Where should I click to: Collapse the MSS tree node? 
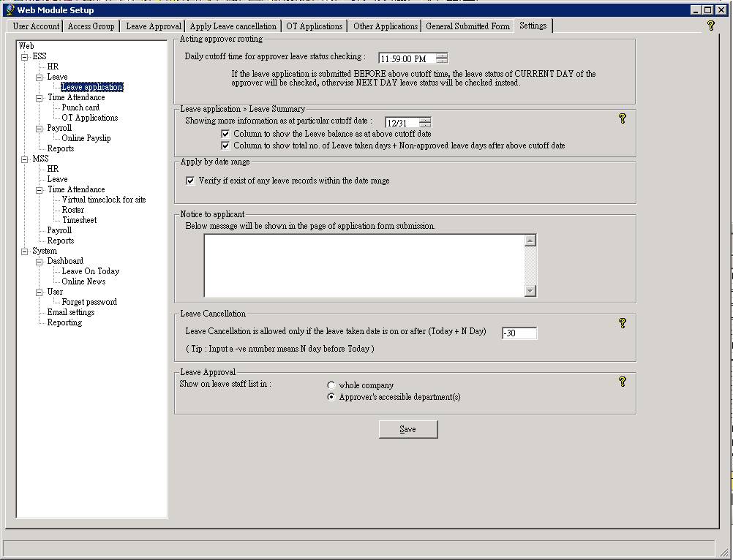[24, 159]
